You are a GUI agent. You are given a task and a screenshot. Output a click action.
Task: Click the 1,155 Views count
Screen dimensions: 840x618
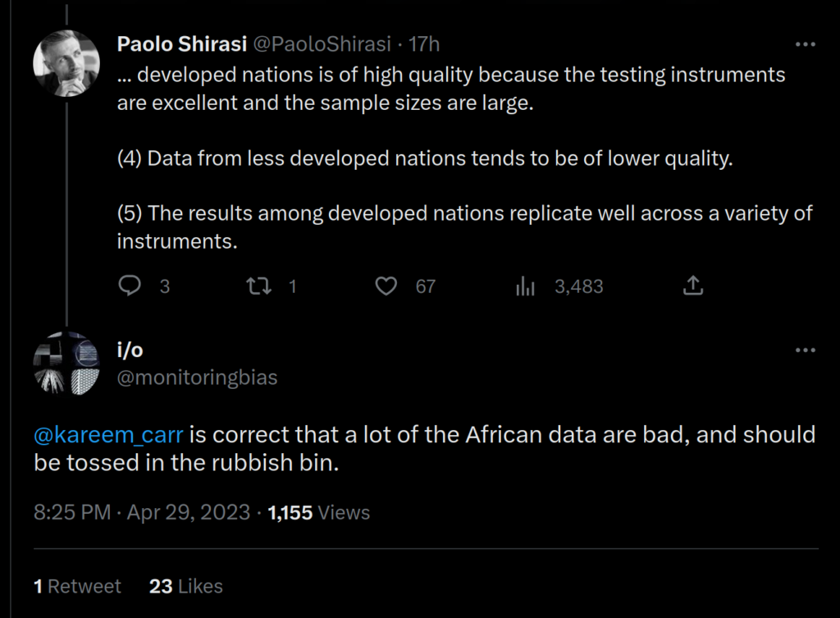click(319, 513)
